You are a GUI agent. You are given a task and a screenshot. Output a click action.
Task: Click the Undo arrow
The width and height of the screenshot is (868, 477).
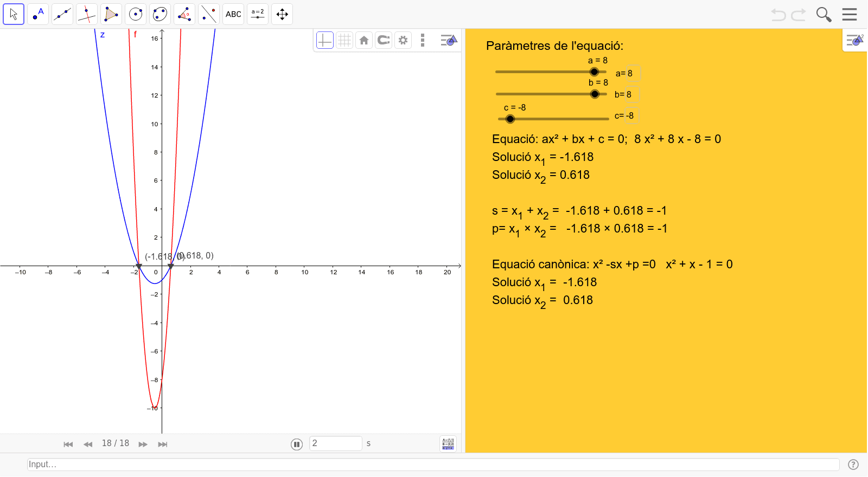point(778,15)
